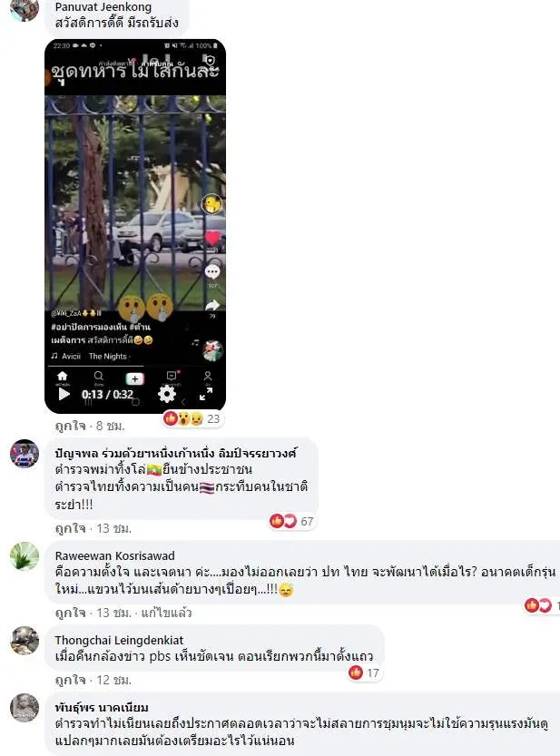
Task: Open the video settings gear
Action: point(167,394)
